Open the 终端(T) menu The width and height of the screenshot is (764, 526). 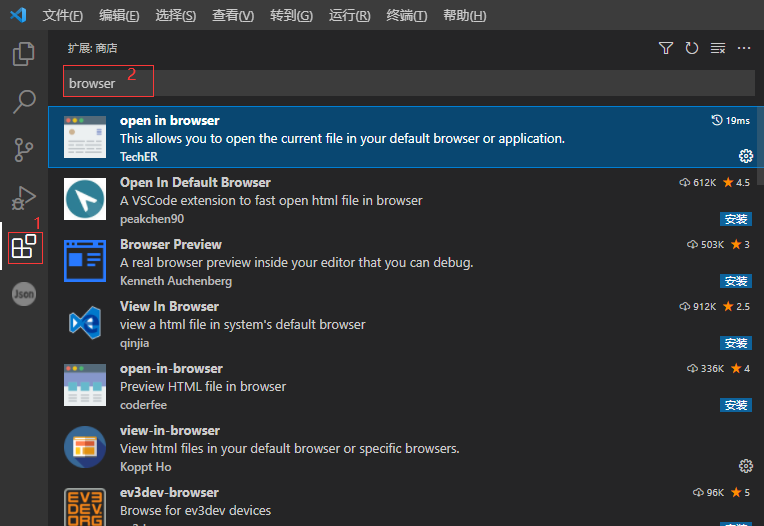[x=406, y=16]
